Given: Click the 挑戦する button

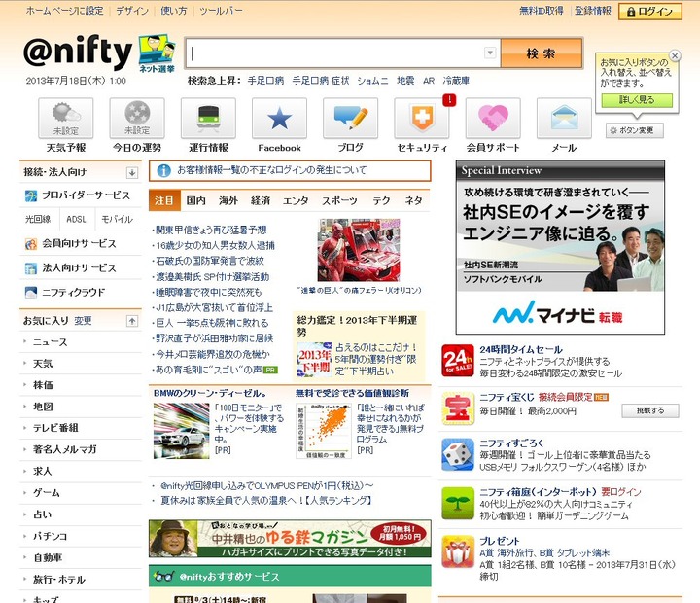Looking at the screenshot, I should click(x=650, y=410).
